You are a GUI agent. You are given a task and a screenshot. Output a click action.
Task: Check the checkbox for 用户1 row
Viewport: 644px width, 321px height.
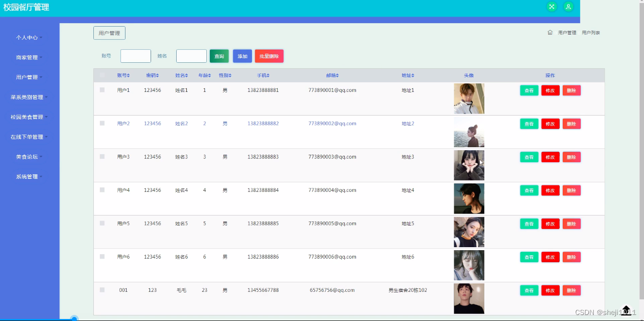coord(102,90)
